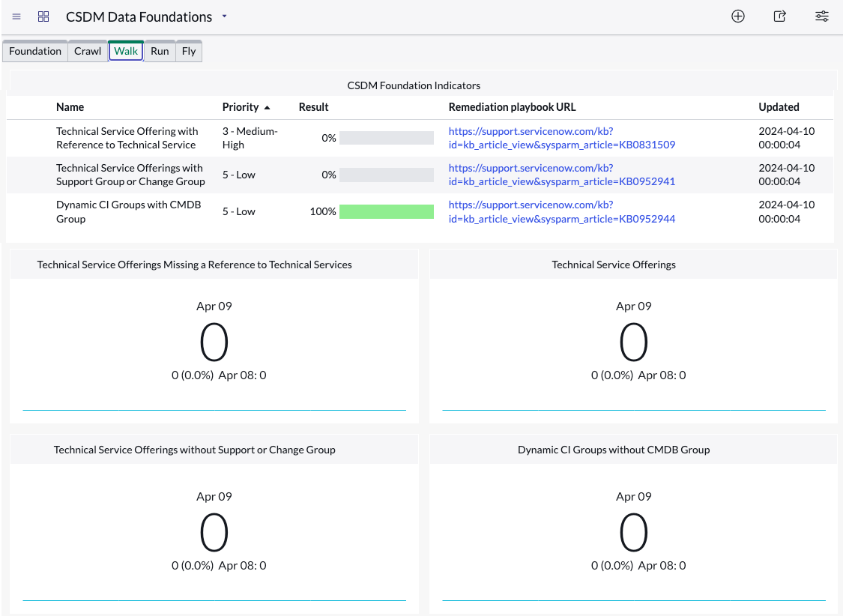Image resolution: width=843 pixels, height=616 pixels.
Task: Open Technical Service Offerings Missing a Reference widget title
Action: (194, 265)
